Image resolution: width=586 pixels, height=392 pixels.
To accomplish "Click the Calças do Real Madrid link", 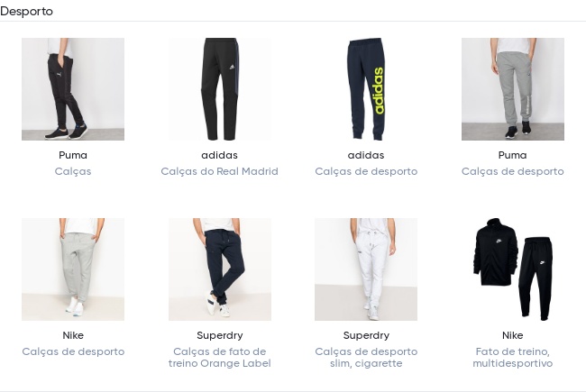I will (x=220, y=171).
